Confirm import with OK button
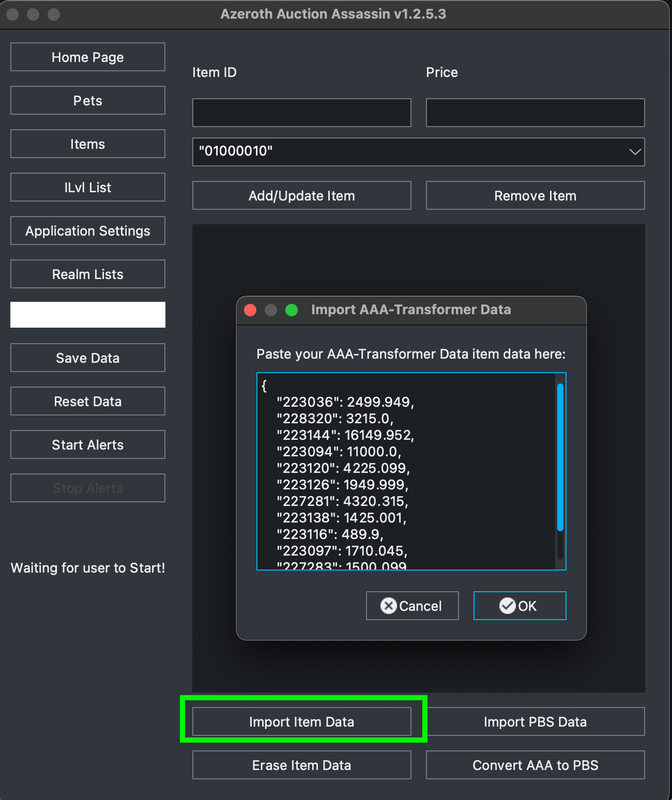 click(520, 606)
